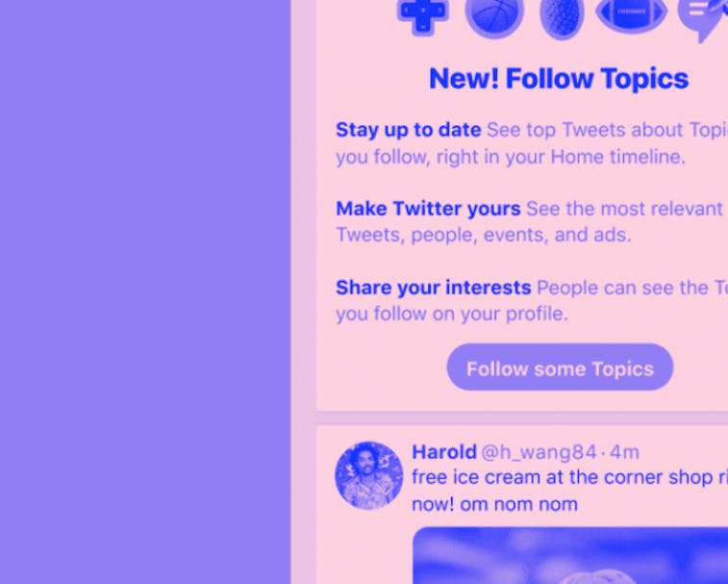The width and height of the screenshot is (728, 584).
Task: Click the 'right in your Home timeline' line
Action: pyautogui.click(x=510, y=157)
